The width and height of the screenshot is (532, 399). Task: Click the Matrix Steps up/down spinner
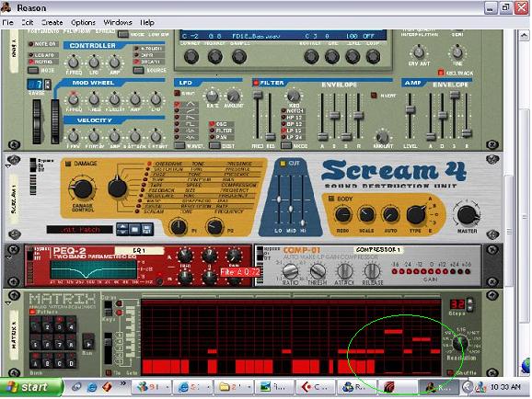[470, 304]
